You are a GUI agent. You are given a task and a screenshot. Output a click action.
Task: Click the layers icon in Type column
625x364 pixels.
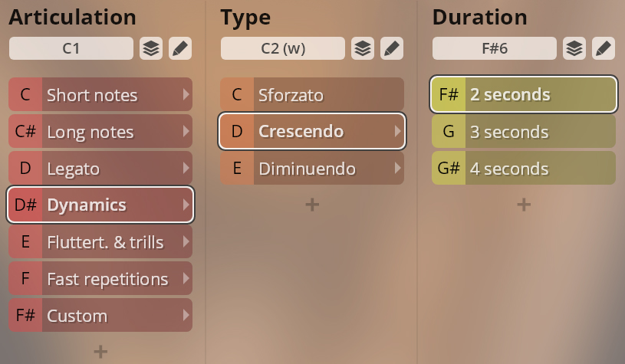[363, 48]
